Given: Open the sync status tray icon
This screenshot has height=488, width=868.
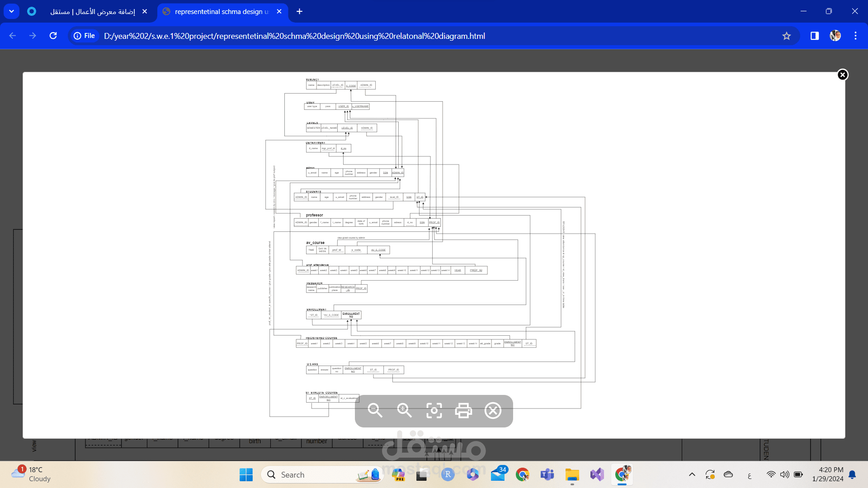Looking at the screenshot, I should click(x=710, y=474).
